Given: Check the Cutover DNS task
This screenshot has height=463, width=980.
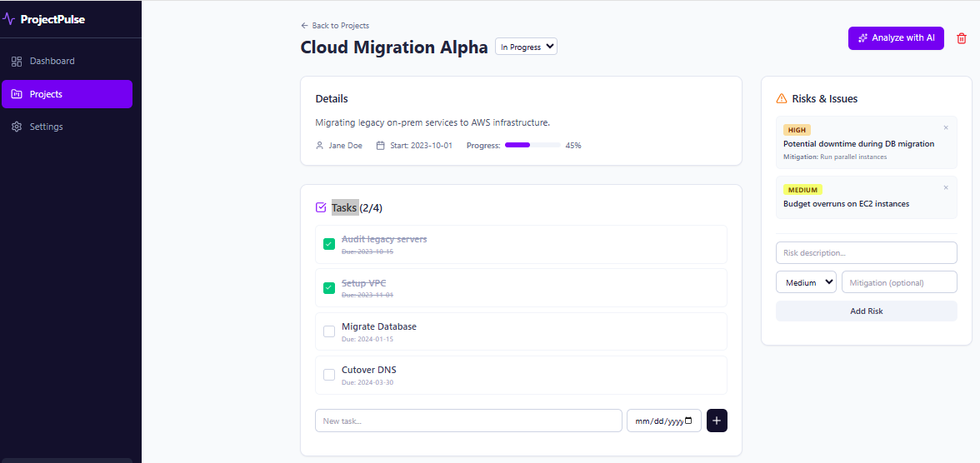Looking at the screenshot, I should click(x=328, y=375).
